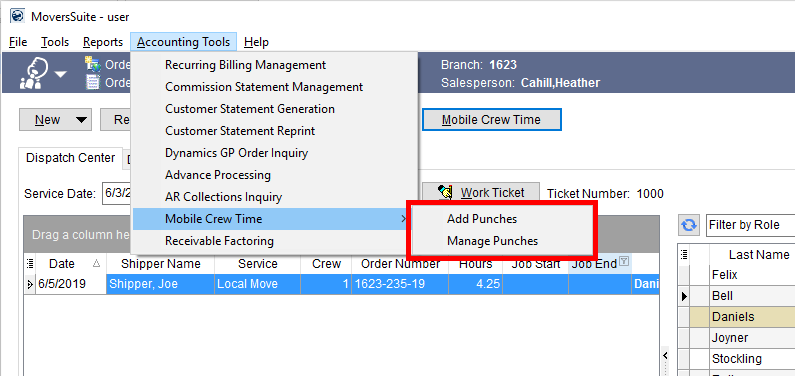Image resolution: width=795 pixels, height=376 pixels.
Task: Click the Work Ticket button icon
Action: pyautogui.click(x=446, y=193)
